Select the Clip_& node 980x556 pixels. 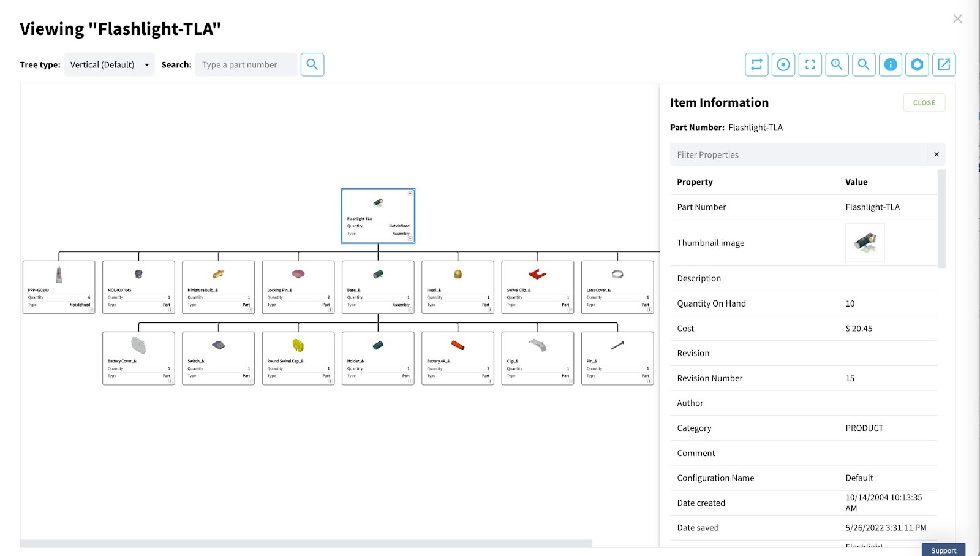538,358
